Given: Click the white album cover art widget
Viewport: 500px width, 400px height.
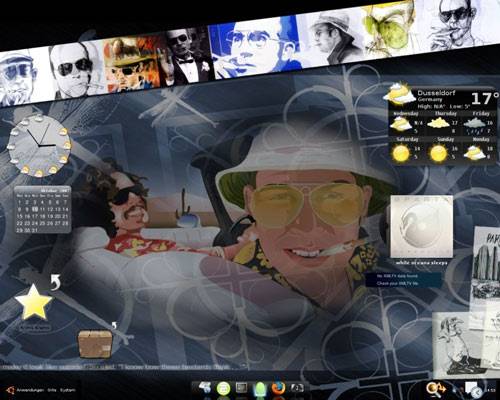Looking at the screenshot, I should [421, 227].
